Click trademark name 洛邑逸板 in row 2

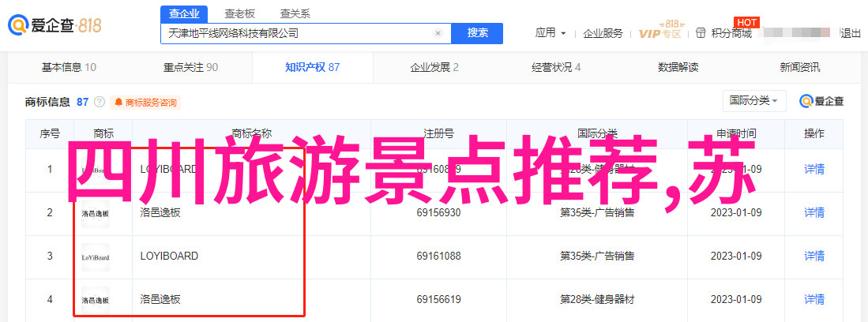[x=160, y=212]
